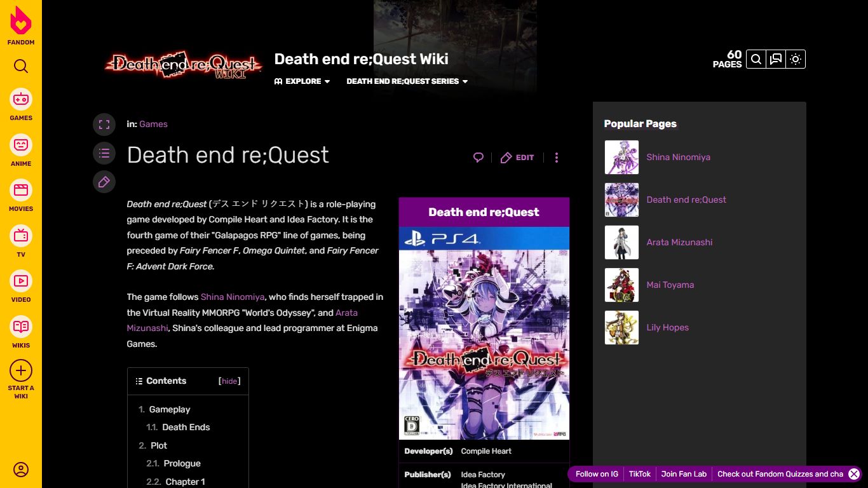This screenshot has width=868, height=488.
Task: Open the TV category icon
Action: [x=21, y=236]
